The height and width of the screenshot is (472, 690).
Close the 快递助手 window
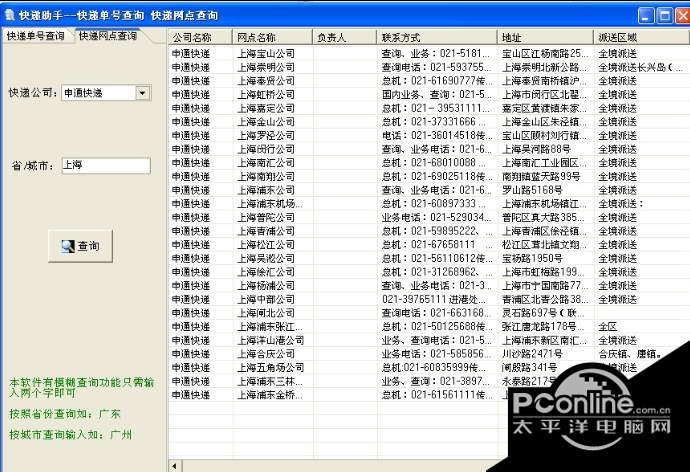click(x=683, y=16)
